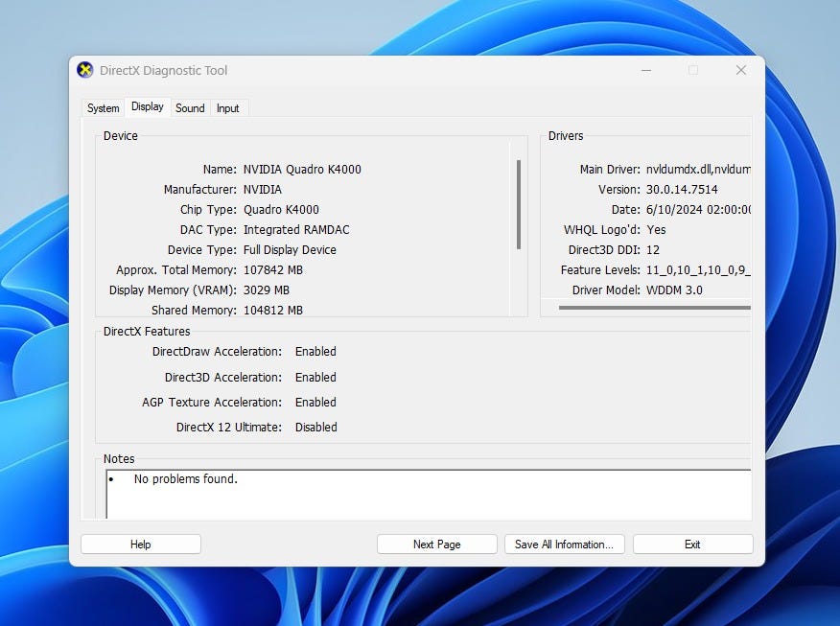This screenshot has width=840, height=626.
Task: Close the DirectX Diagnostic Tool window
Action: [x=741, y=70]
